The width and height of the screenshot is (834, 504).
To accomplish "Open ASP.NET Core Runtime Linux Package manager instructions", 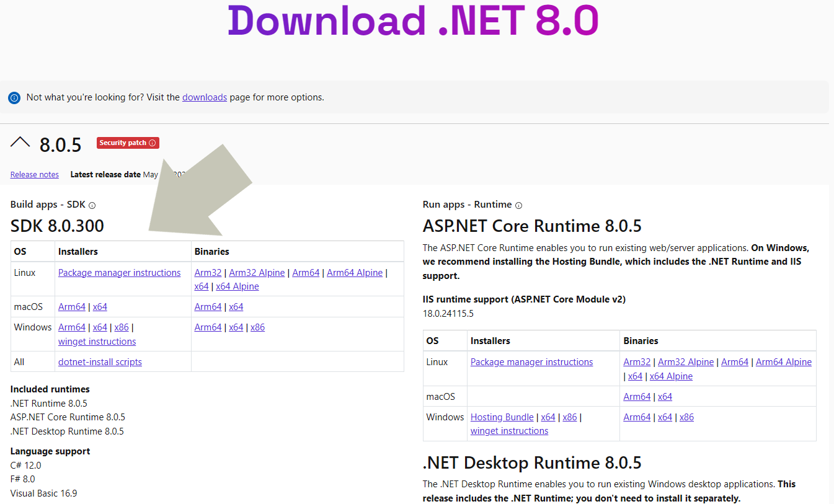I will coord(532,362).
